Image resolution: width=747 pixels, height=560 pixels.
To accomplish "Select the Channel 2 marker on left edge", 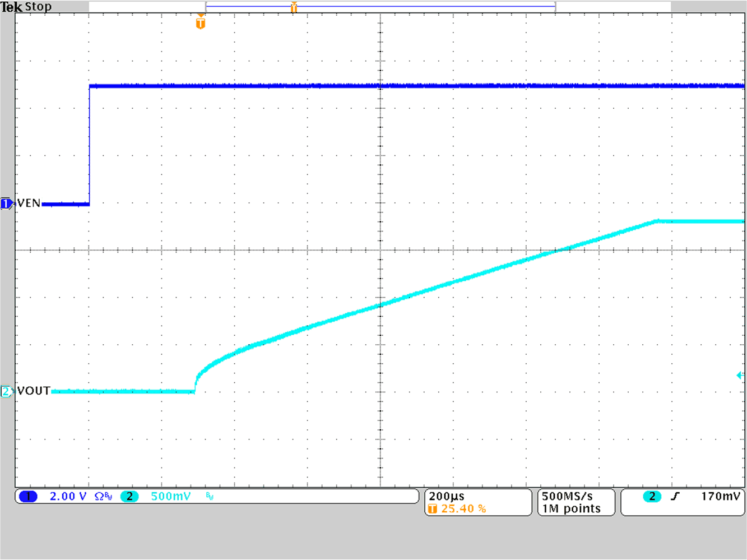I will 6,391.
